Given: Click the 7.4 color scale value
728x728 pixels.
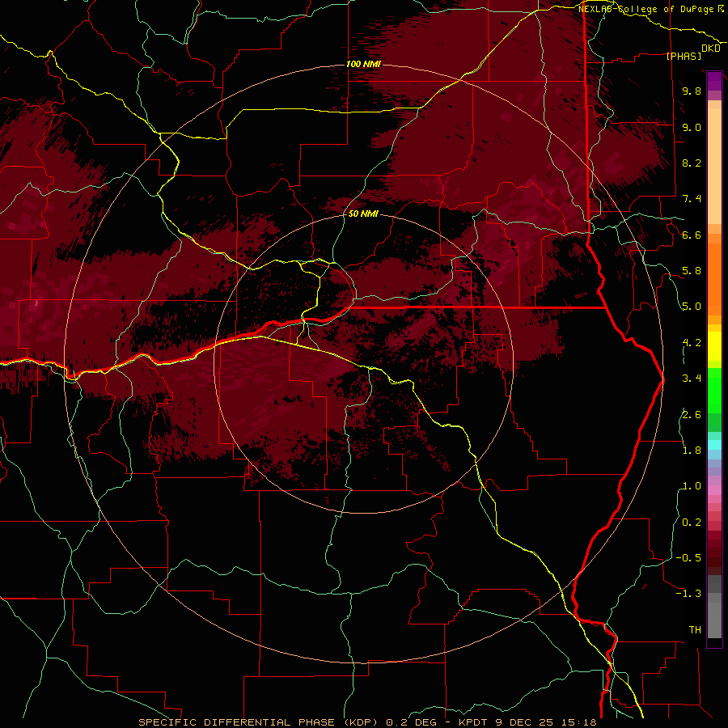Looking at the screenshot, I should [692, 199].
